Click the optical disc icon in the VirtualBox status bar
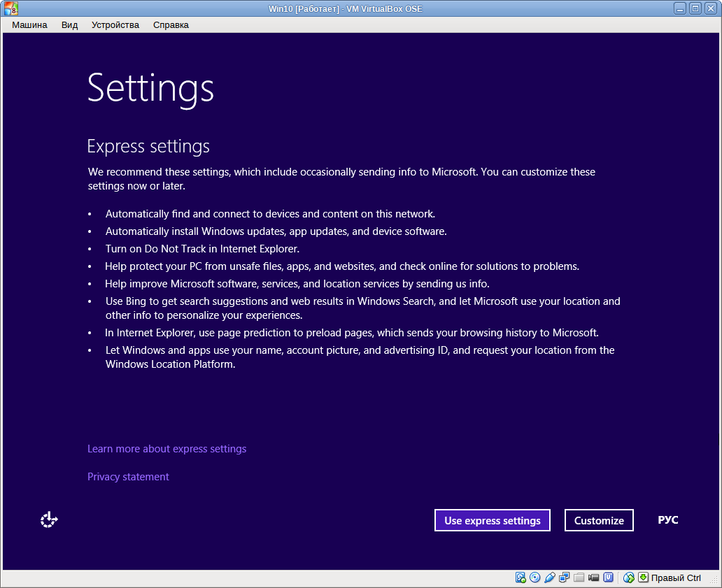 click(x=535, y=578)
